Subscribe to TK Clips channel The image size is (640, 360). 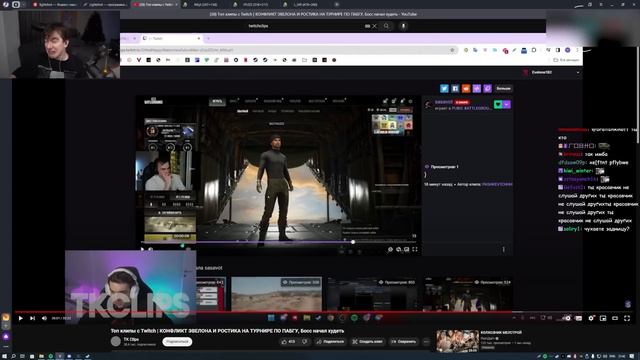pos(177,342)
